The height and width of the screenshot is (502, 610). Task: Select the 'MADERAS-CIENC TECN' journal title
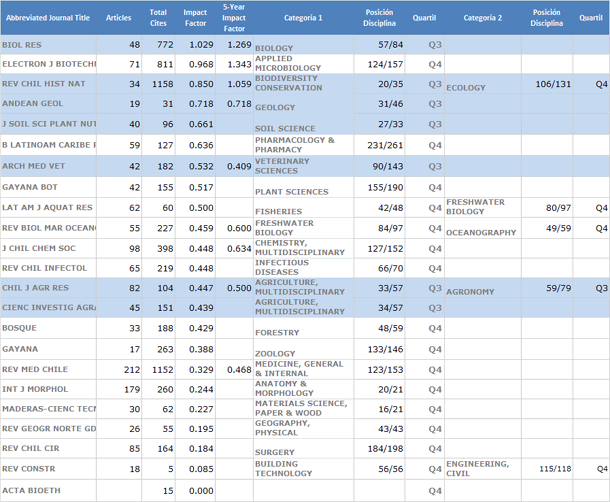coord(49,409)
